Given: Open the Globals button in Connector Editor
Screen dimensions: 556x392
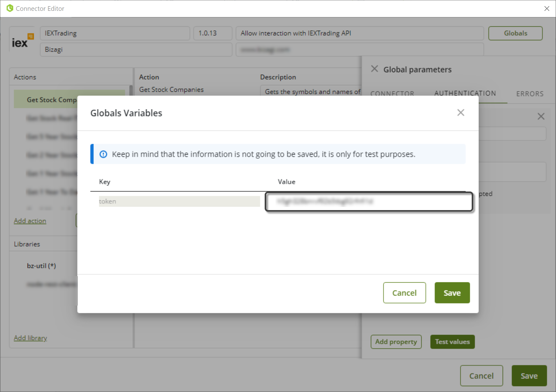Looking at the screenshot, I should point(515,33).
